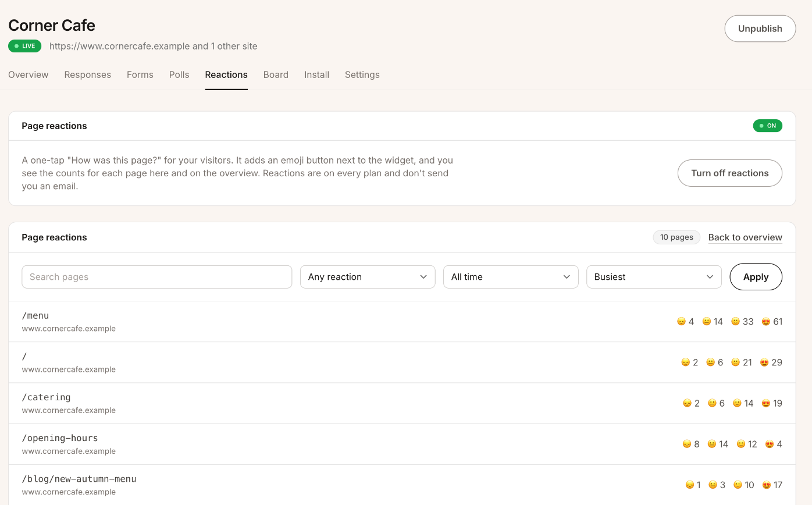The width and height of the screenshot is (812, 505).
Task: Select the /opening-hours page path
Action: 60,438
